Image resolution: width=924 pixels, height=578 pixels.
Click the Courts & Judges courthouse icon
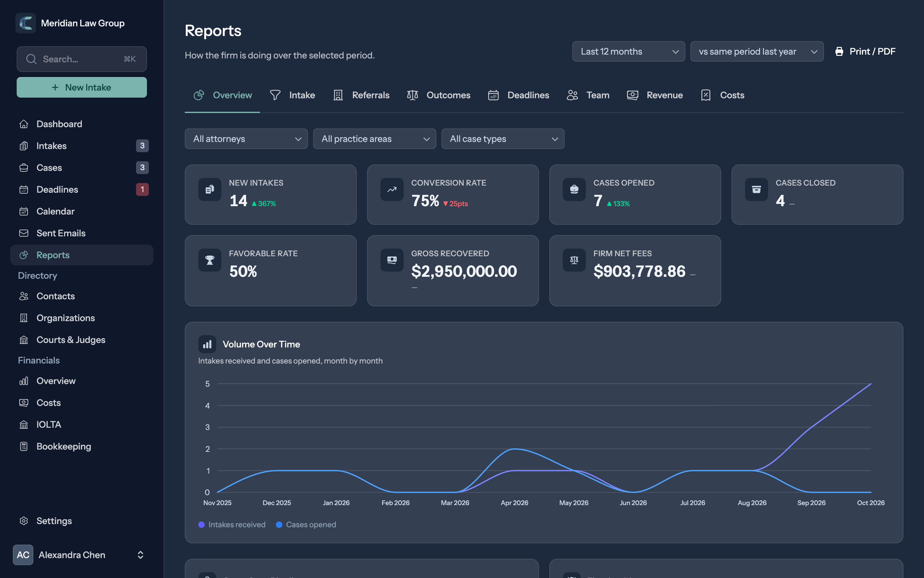(24, 340)
